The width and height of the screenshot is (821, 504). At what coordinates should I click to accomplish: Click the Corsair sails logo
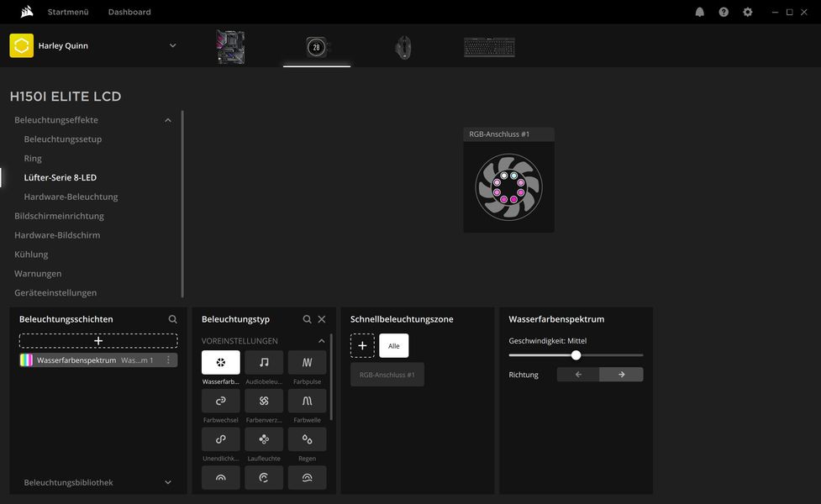click(x=27, y=12)
